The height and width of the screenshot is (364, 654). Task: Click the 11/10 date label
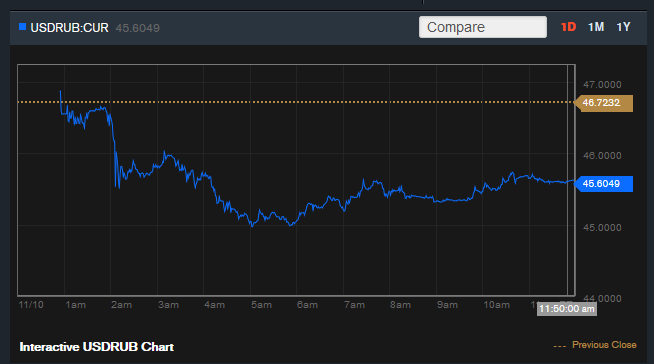[x=31, y=305]
